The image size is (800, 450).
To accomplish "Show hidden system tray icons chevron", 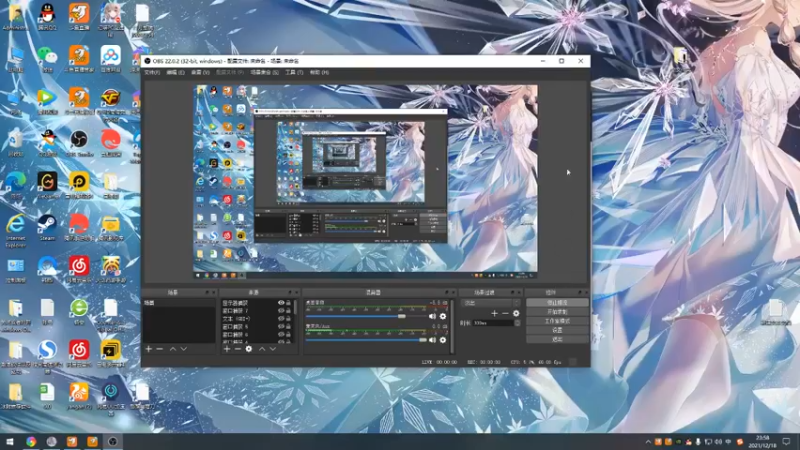I will coord(648,442).
